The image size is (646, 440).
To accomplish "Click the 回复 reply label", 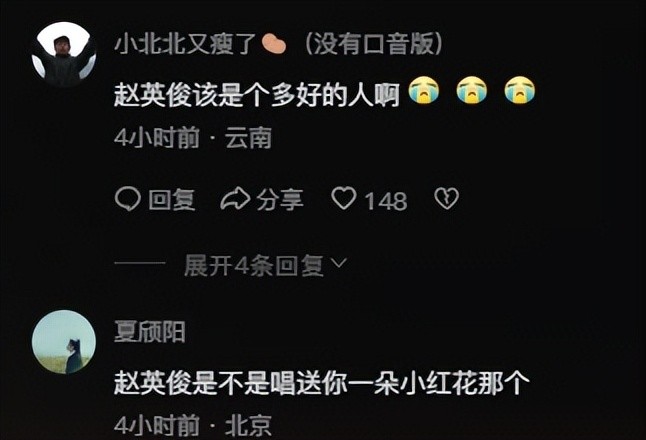I will click(171, 200).
